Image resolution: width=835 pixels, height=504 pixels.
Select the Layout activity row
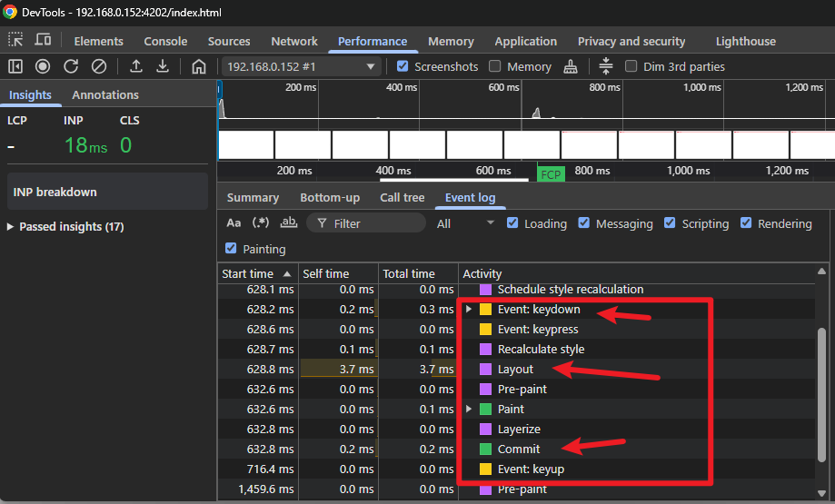coord(516,370)
